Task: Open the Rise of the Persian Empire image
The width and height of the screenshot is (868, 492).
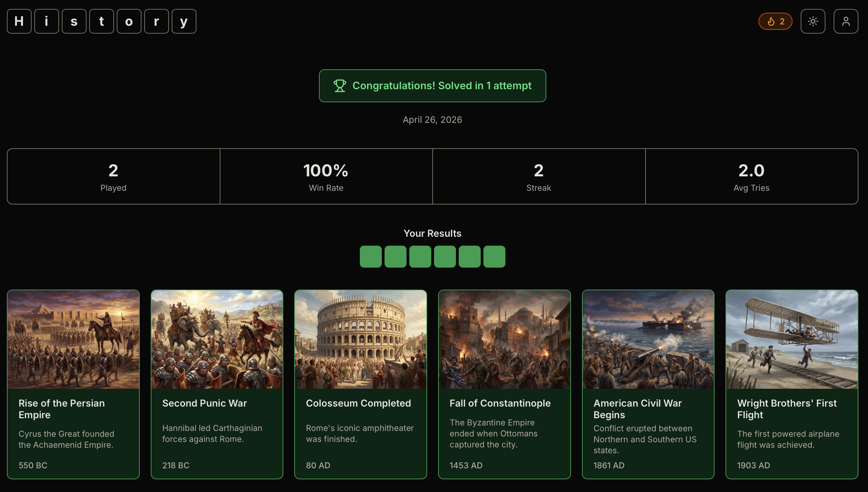Action: [x=73, y=339]
